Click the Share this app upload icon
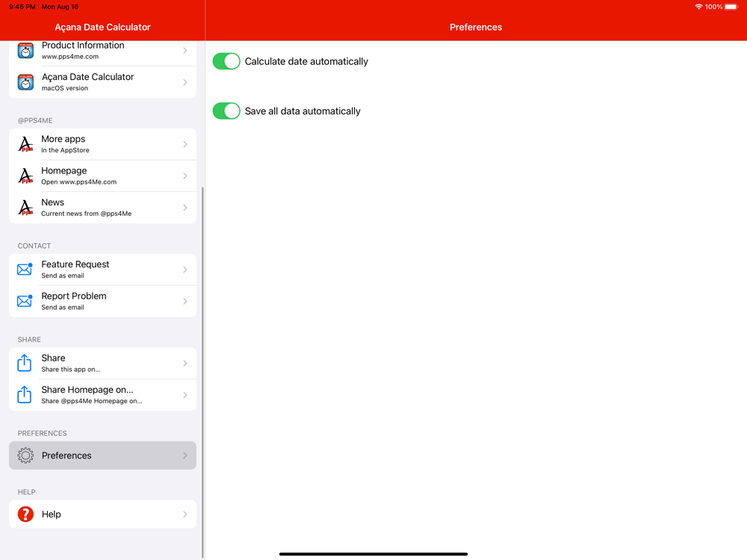Viewport: 747px width, 560px height. coord(25,363)
